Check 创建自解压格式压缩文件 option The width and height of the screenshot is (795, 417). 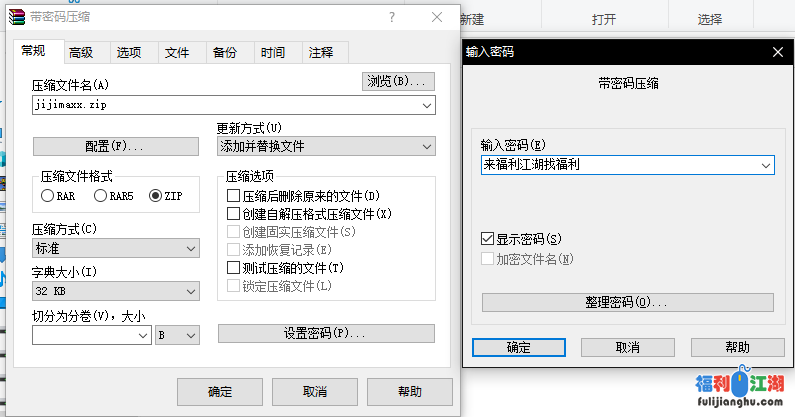234,214
